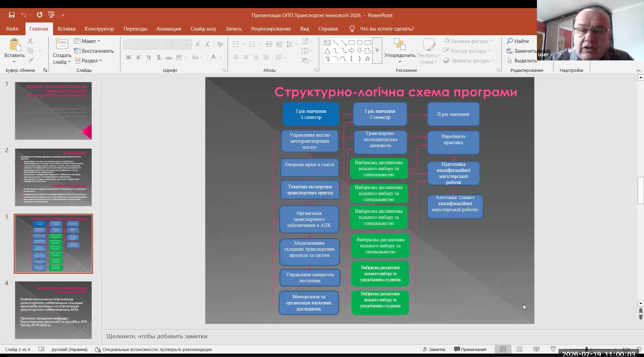The height and width of the screenshot is (357, 644).
Task: Toggle normal view button in status bar
Action: pyautogui.click(x=503, y=349)
